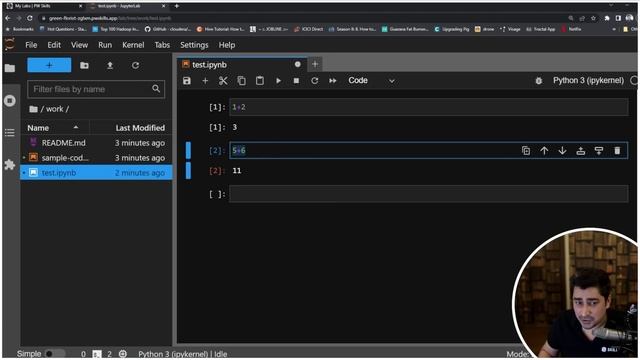The width and height of the screenshot is (640, 360).
Task: Insert a cell below from cell toolbar
Action: pos(599,151)
